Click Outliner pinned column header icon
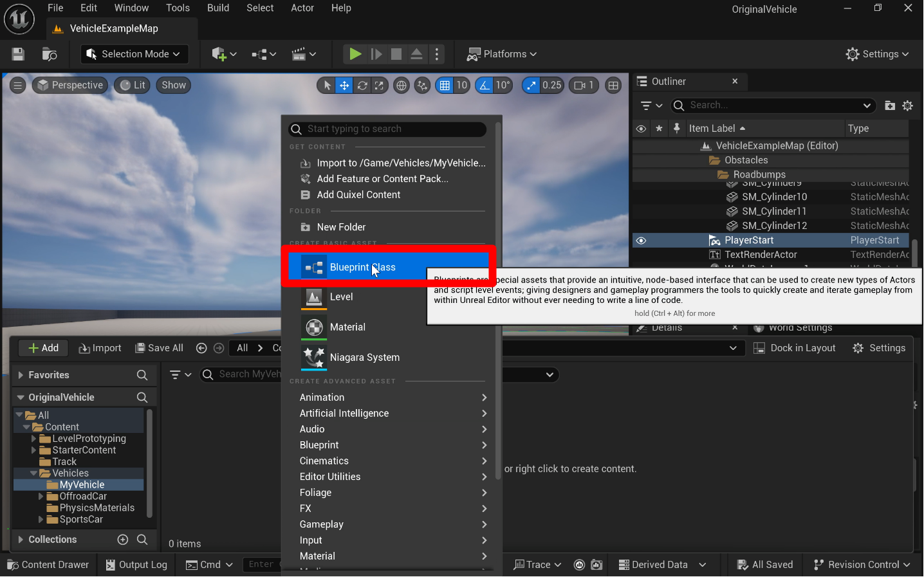 pos(676,129)
